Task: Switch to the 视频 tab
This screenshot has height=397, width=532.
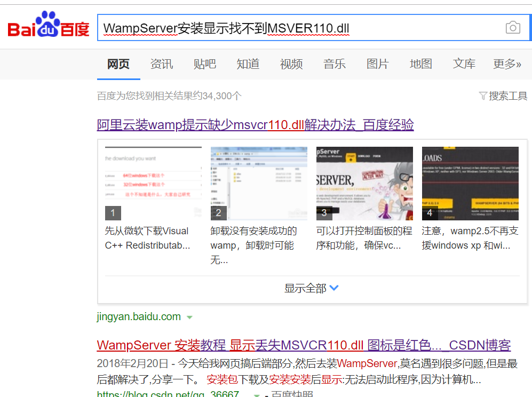Action: pyautogui.click(x=291, y=63)
